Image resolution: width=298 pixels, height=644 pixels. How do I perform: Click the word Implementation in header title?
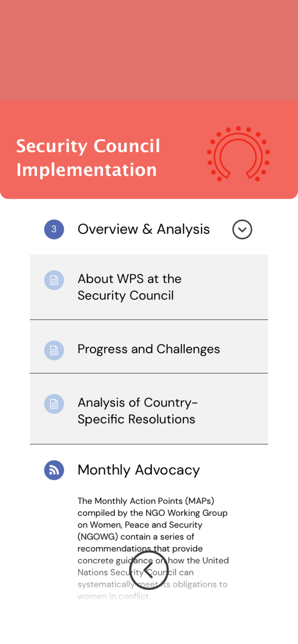coord(86,170)
